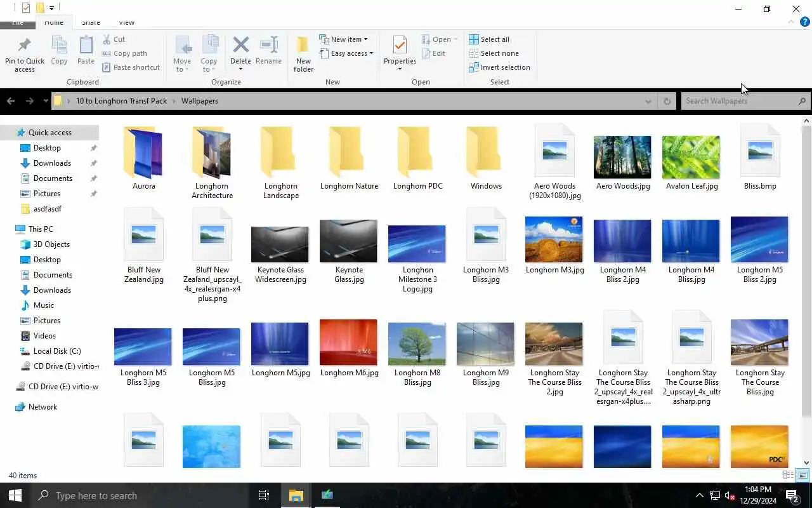Click 10 to Longhorn Transf Pack breadcrumb
Viewport: 812px width, 508px height.
(x=122, y=101)
